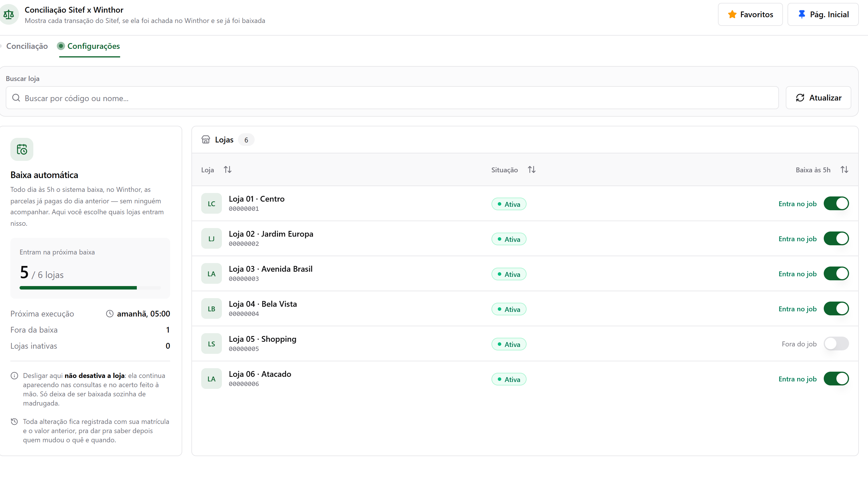This screenshot has width=868, height=494.
Task: Click the info icon beside Desligar note
Action: [14, 376]
